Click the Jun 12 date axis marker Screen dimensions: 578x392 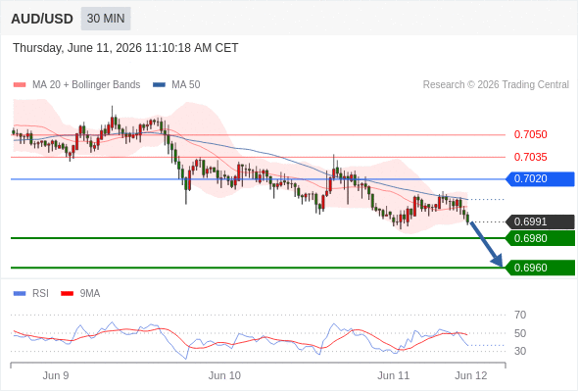click(471, 375)
